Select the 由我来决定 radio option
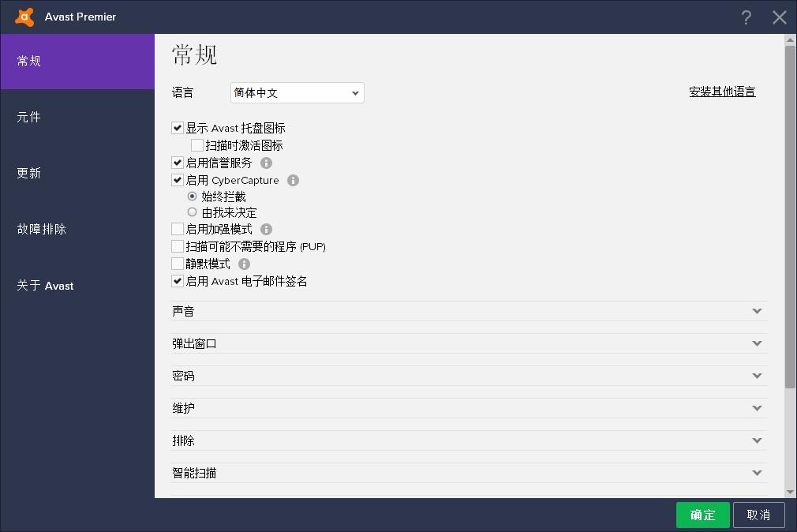Viewport: 797px width, 532px height. (192, 212)
